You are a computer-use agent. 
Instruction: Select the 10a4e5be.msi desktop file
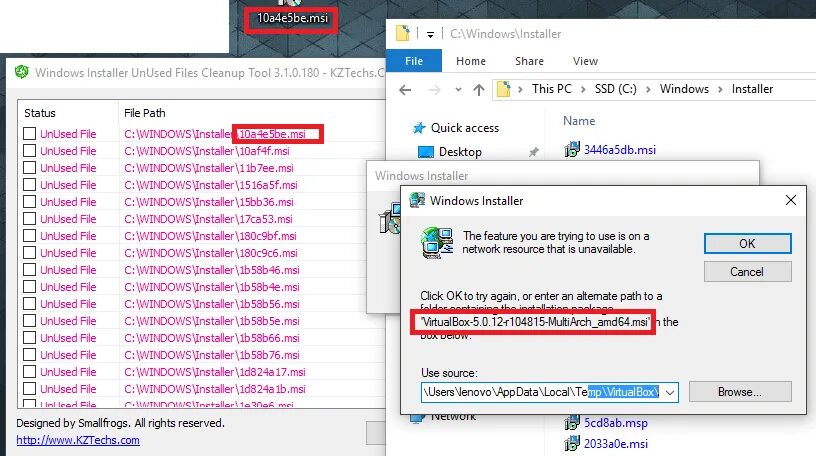[x=292, y=18]
